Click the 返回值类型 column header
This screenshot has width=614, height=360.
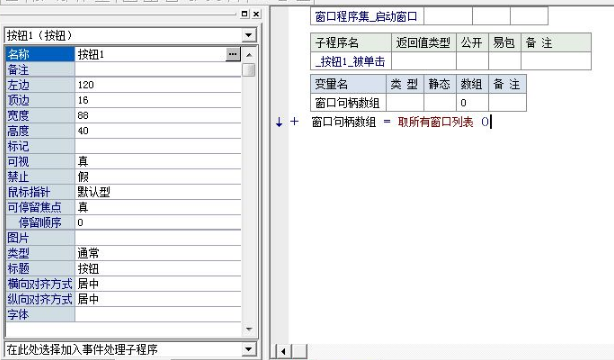click(424, 43)
